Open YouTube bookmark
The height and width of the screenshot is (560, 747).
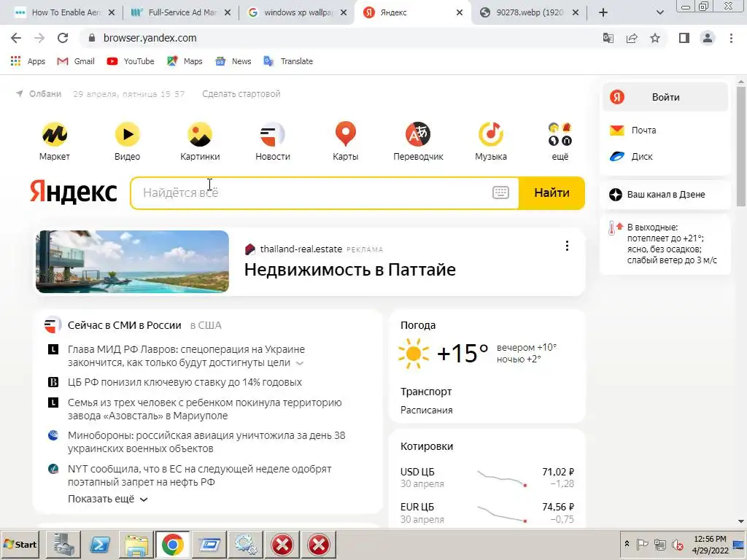click(131, 61)
